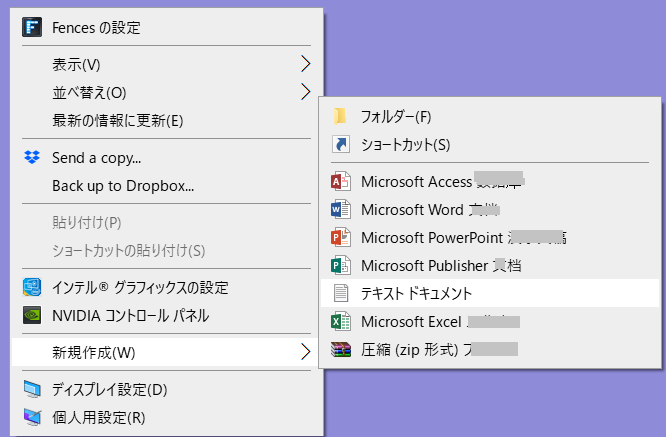Create a new Microsoft Excel worksheet
This screenshot has height=437, width=666.
click(x=490, y=321)
